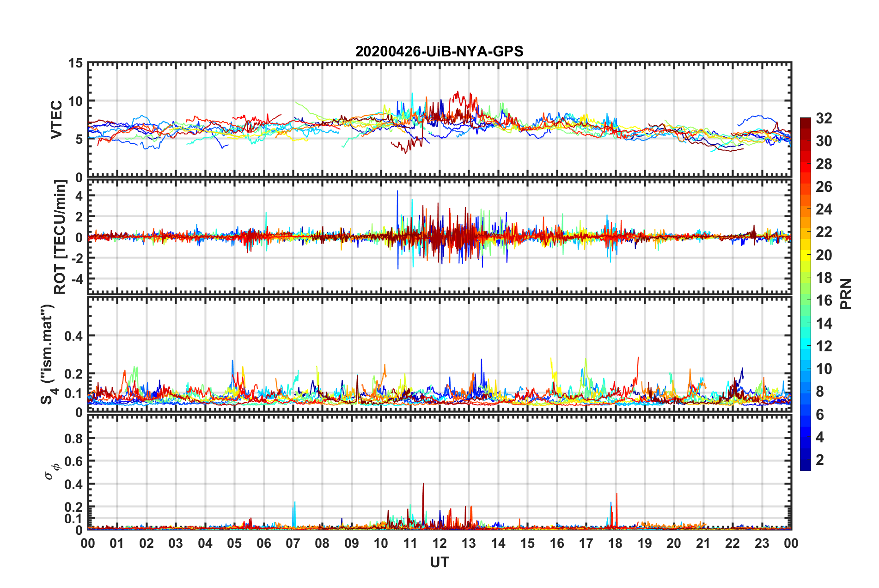Viewport: 879px width, 588px height.
Task: Select colorbar tick label 22
Action: point(824,232)
